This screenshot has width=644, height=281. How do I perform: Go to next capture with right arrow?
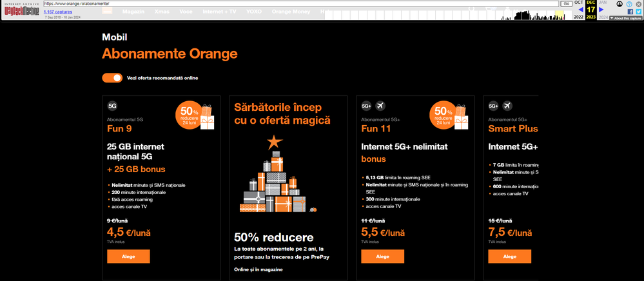pyautogui.click(x=602, y=10)
